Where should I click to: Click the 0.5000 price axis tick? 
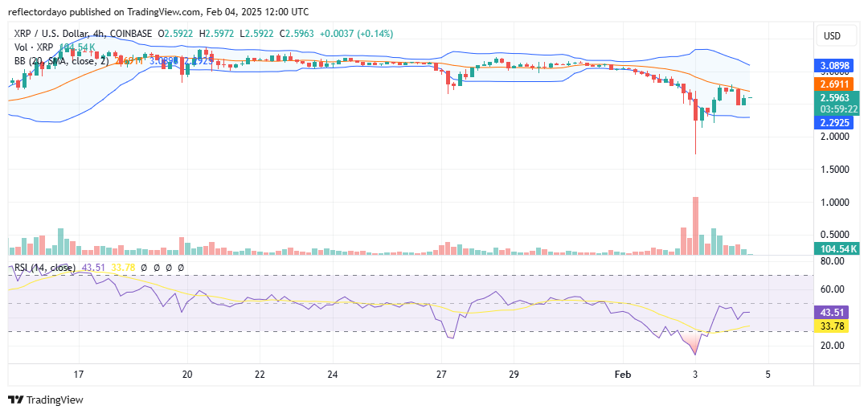pos(835,235)
